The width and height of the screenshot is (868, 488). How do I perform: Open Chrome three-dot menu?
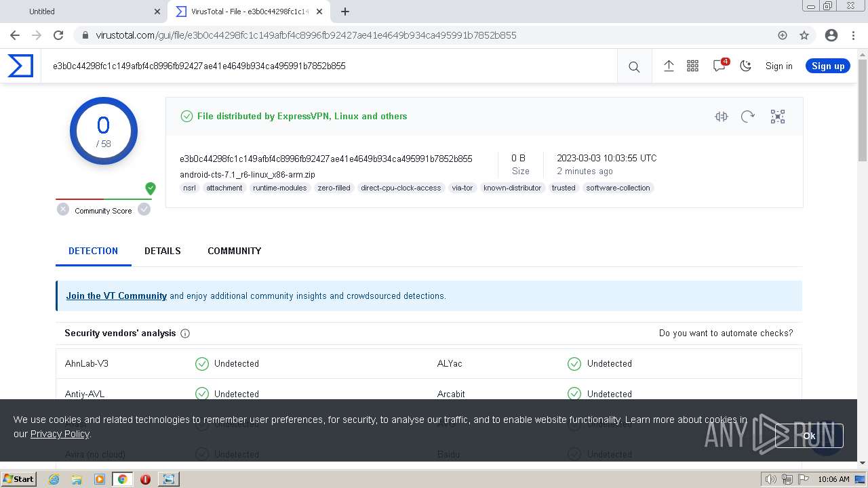853,35
